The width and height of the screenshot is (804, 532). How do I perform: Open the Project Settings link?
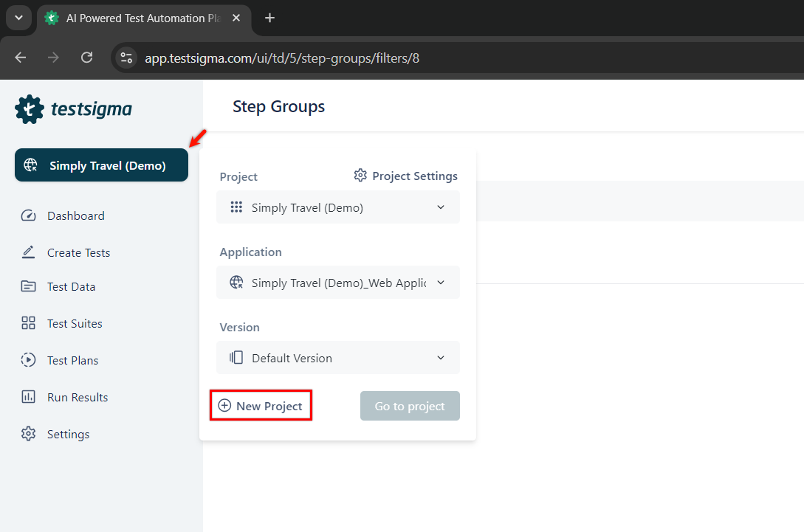click(405, 176)
